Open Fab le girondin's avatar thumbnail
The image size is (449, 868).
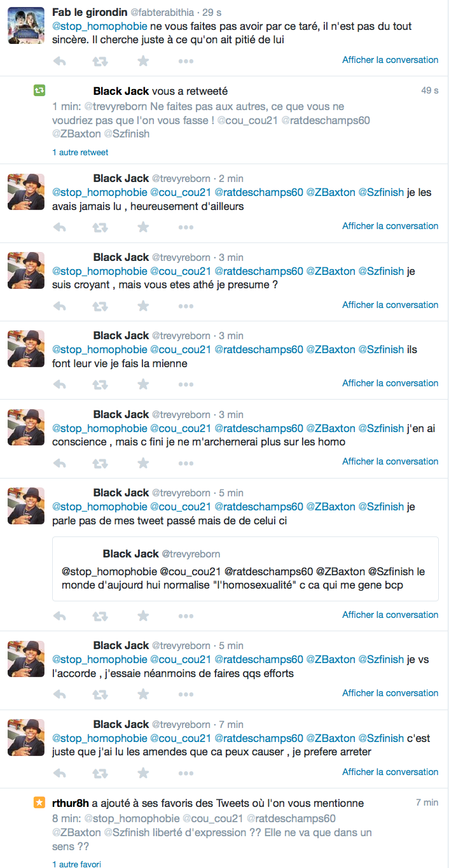26,25
